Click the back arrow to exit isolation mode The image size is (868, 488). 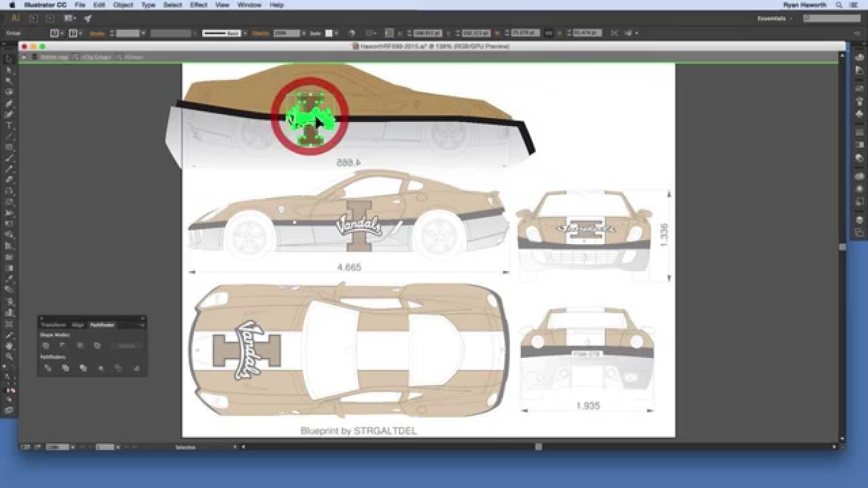[x=24, y=58]
